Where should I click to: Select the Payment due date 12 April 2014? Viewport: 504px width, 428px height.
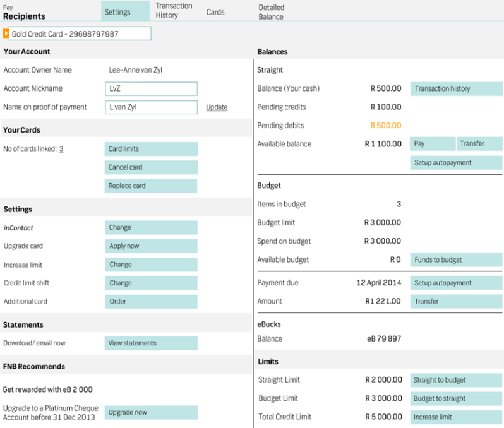(x=379, y=283)
